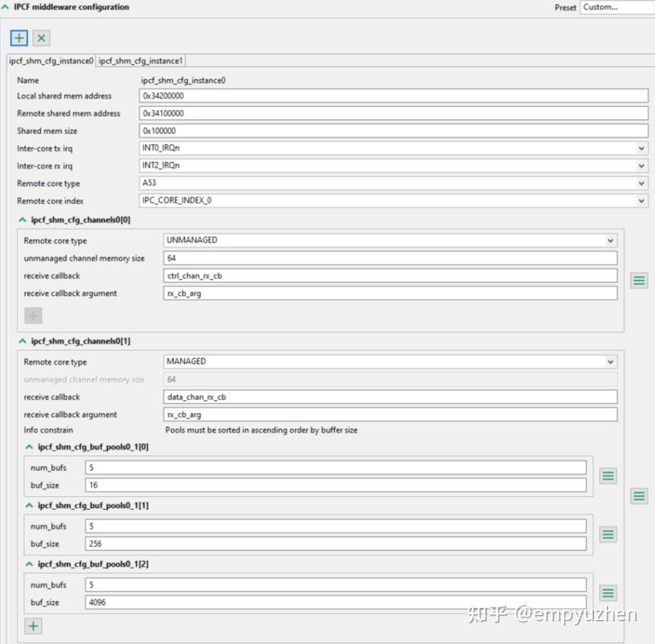
Task: Click the plus button to add a new buffer pool
Action: pyautogui.click(x=33, y=626)
